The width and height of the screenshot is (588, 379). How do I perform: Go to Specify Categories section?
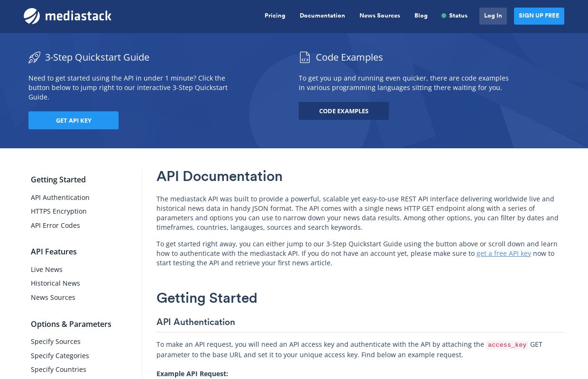60,356
